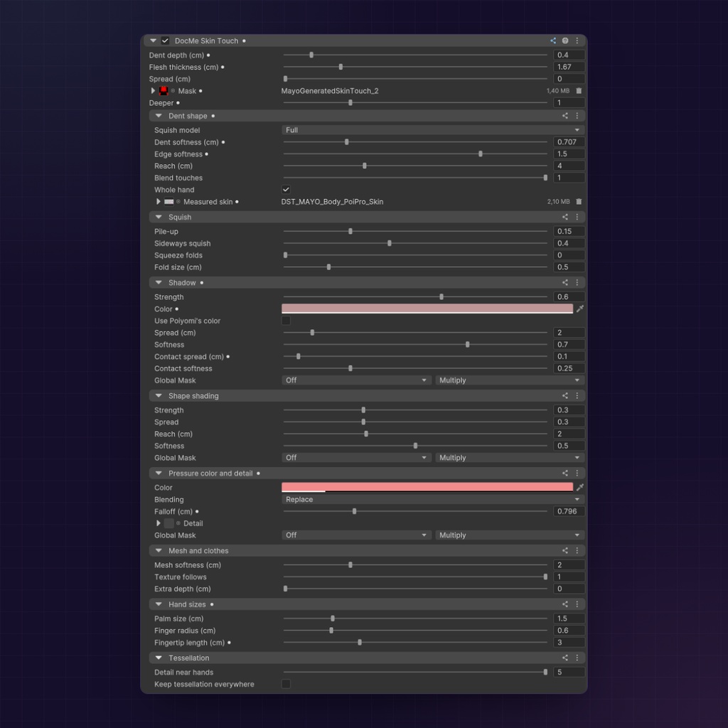Viewport: 728px width, 728px height.
Task: Collapse the Dent shape section
Action: coord(159,116)
